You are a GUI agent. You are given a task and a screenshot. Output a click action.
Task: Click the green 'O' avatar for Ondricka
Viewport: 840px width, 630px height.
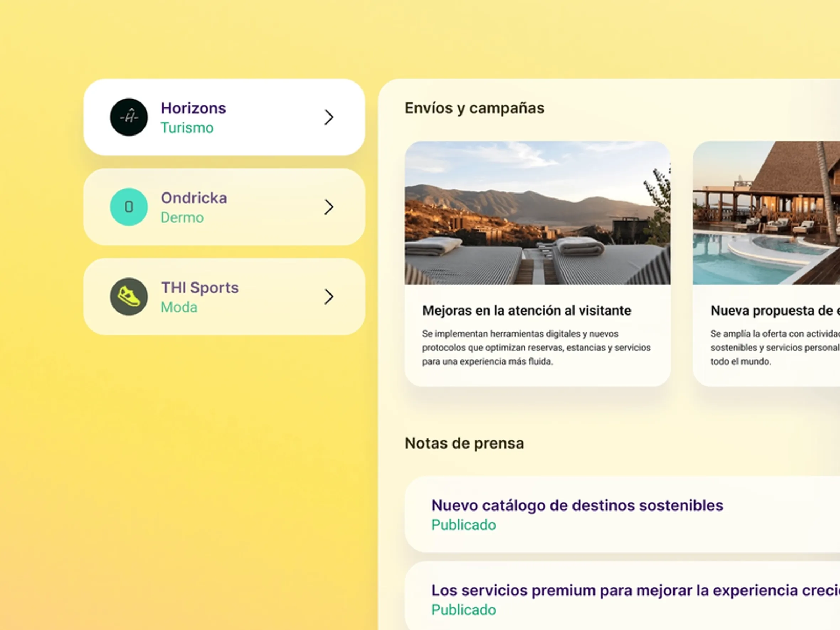click(x=129, y=207)
